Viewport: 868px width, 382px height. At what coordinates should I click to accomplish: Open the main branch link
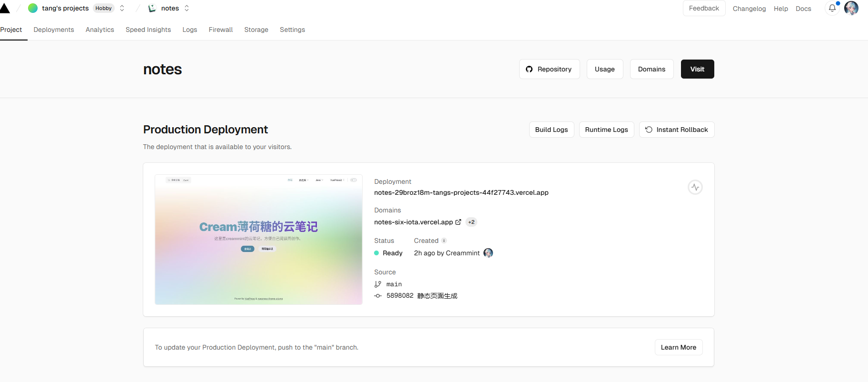(x=394, y=284)
